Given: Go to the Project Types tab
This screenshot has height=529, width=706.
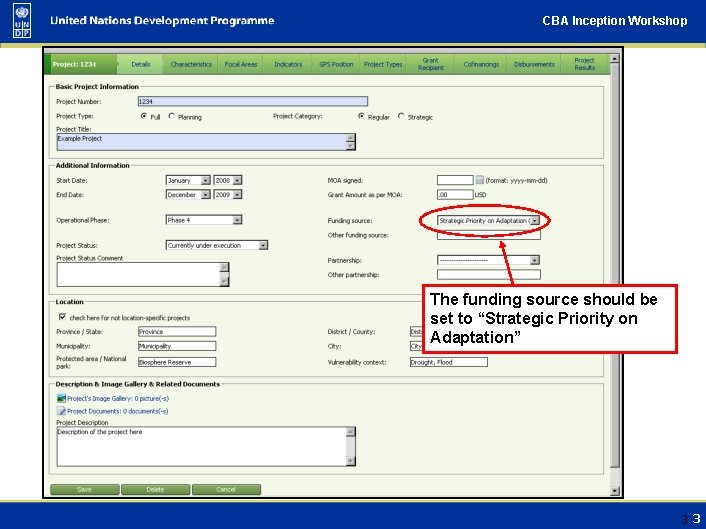Looking at the screenshot, I should click(x=383, y=64).
